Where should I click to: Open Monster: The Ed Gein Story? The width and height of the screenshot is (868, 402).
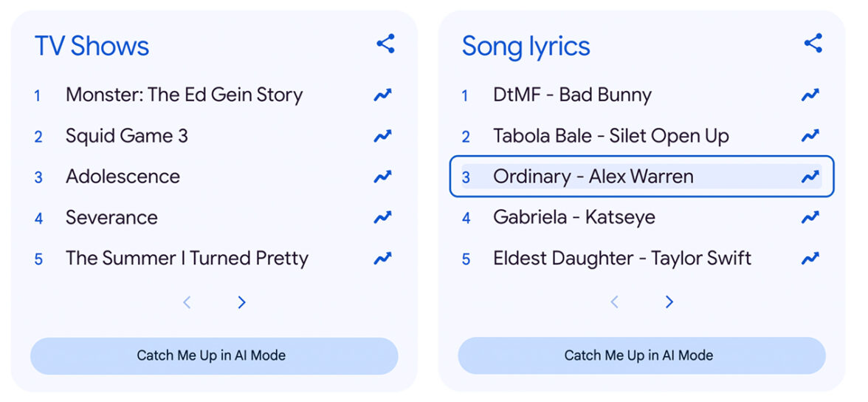[184, 95]
